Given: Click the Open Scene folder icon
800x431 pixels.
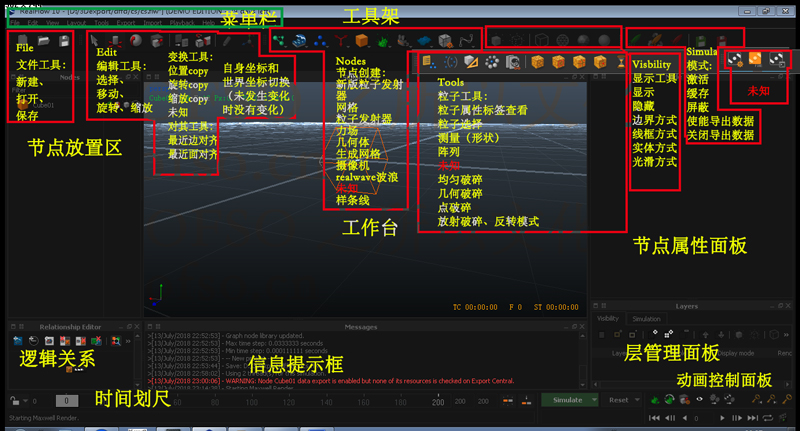Looking at the screenshot, I should pyautogui.click(x=43, y=42).
